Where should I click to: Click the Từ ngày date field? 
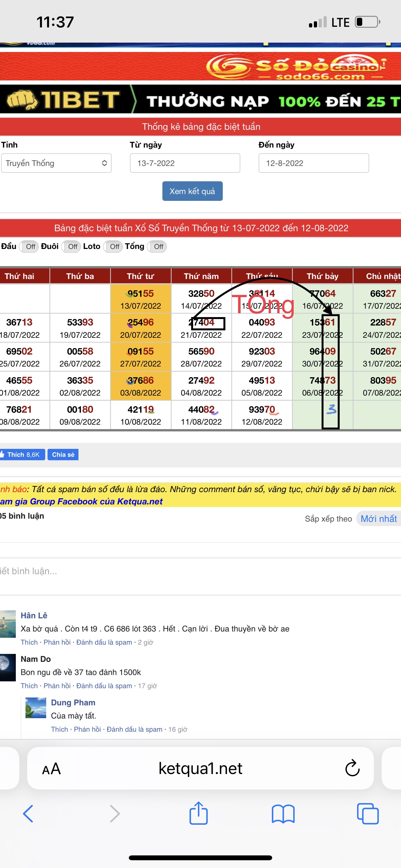185,163
